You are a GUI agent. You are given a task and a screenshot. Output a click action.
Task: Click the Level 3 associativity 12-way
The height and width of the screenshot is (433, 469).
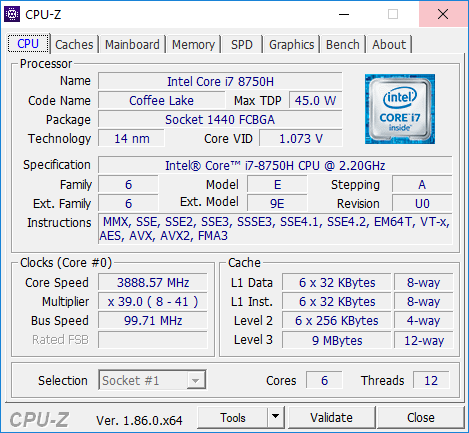tap(423, 340)
